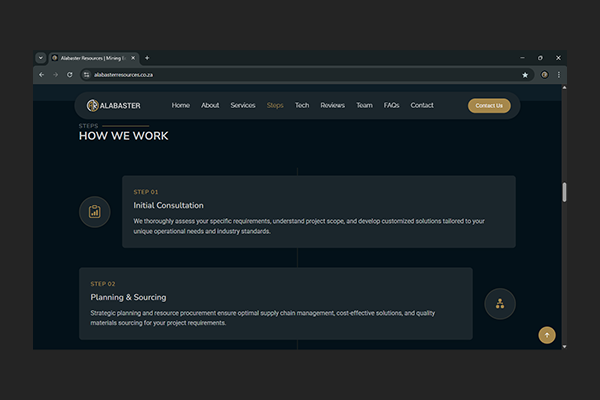
Task: Navigate to FAQs section
Action: coord(391,105)
